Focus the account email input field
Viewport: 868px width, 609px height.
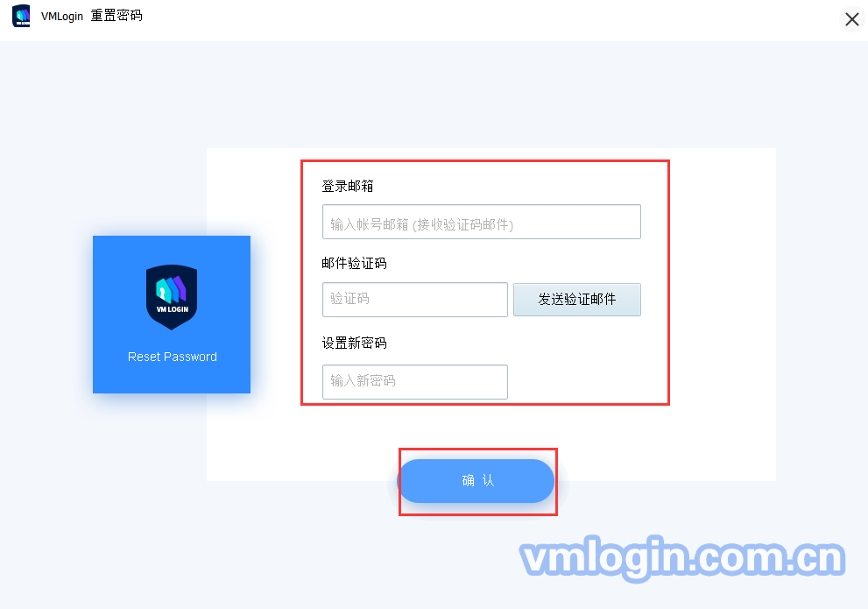point(482,222)
